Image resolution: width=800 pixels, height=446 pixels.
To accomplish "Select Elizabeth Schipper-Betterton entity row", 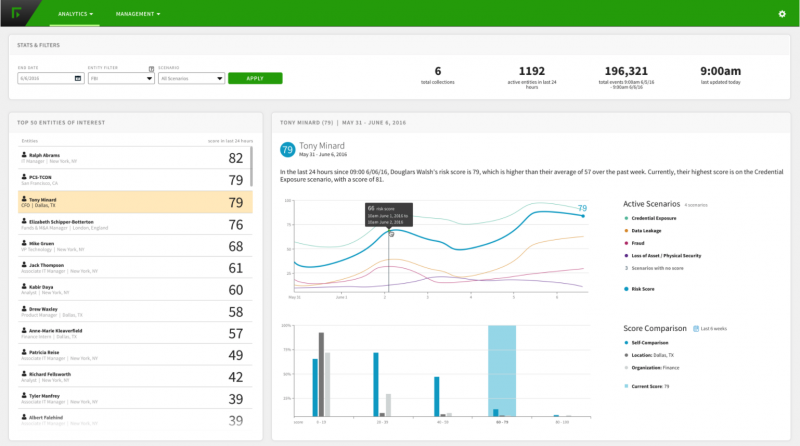I will click(135, 224).
